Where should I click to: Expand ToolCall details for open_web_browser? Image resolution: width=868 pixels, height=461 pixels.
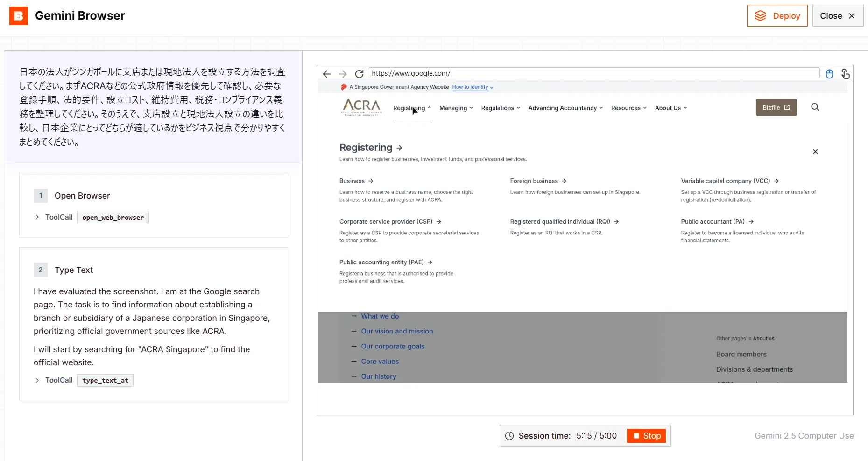[37, 217]
